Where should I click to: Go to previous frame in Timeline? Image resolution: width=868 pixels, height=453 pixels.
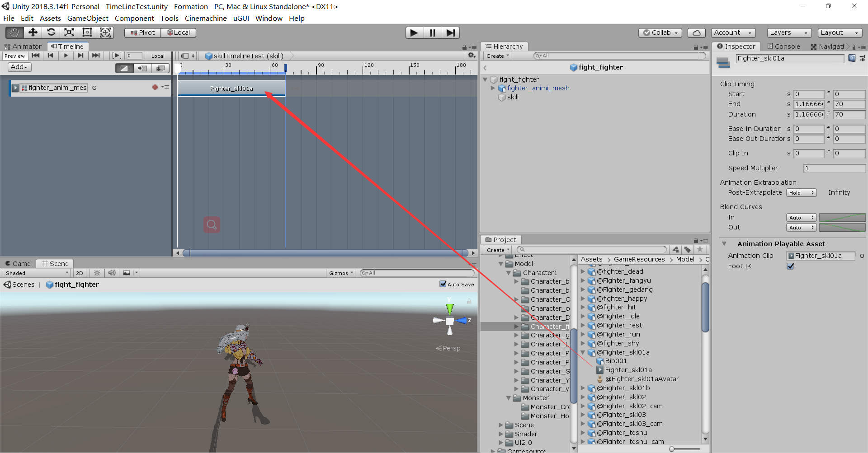(x=50, y=56)
